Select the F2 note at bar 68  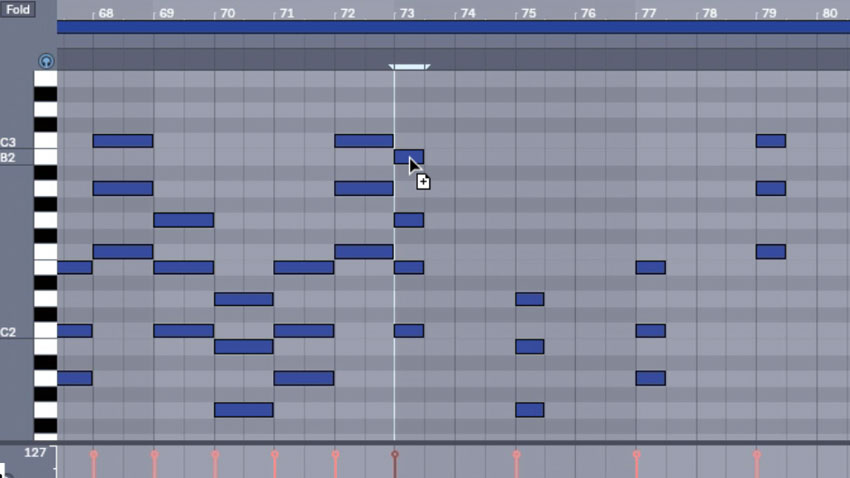(x=123, y=251)
